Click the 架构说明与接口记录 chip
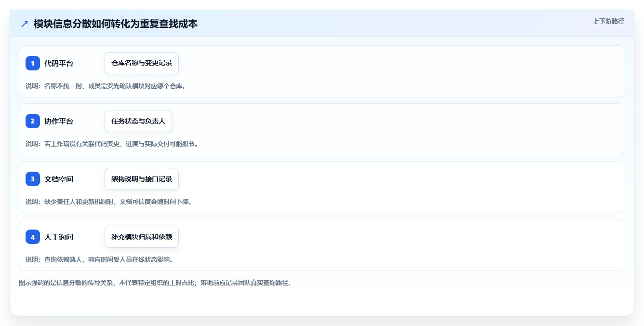The height and width of the screenshot is (326, 644). coord(142,179)
